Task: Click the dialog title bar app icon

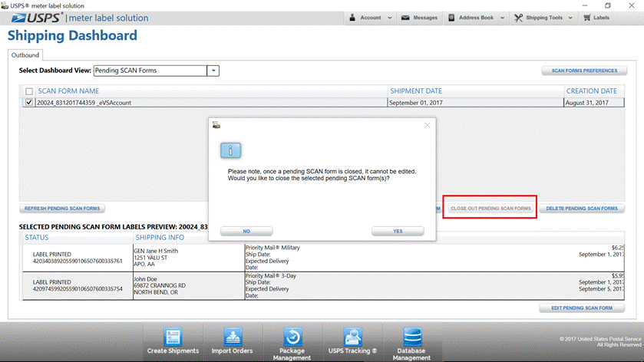Action: pyautogui.click(x=216, y=125)
